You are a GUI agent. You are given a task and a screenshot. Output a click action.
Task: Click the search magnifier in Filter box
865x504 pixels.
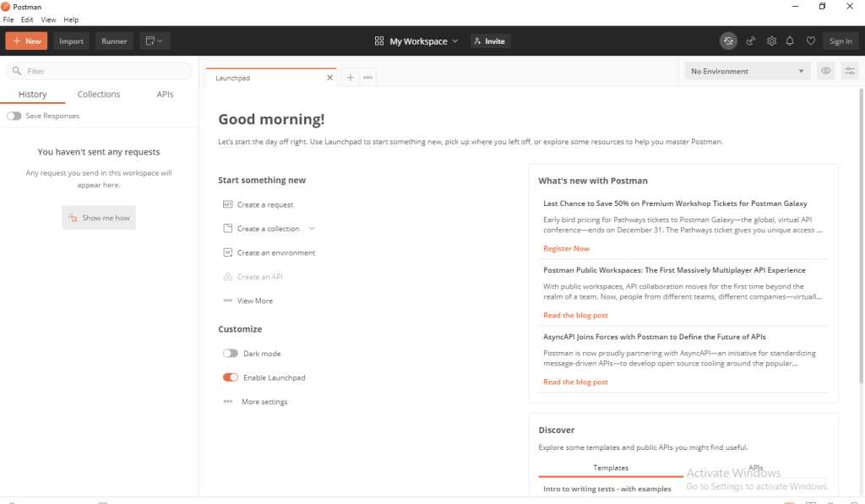click(17, 71)
